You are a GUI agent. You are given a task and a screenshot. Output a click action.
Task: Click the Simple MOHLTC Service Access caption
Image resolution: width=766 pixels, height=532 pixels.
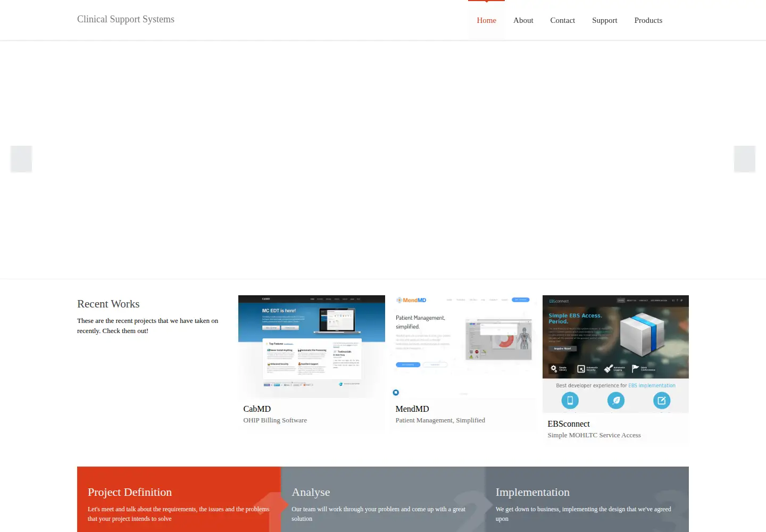click(594, 435)
